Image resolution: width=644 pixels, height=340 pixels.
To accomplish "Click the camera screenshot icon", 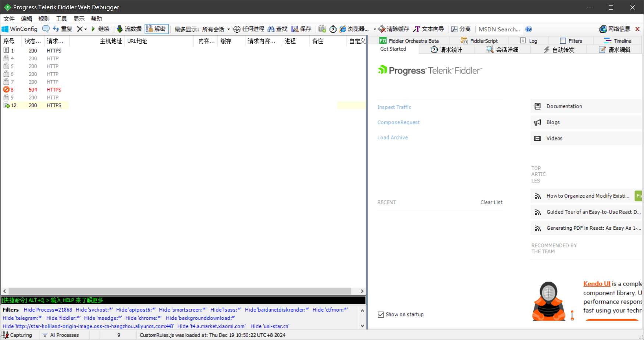I will click(x=322, y=29).
